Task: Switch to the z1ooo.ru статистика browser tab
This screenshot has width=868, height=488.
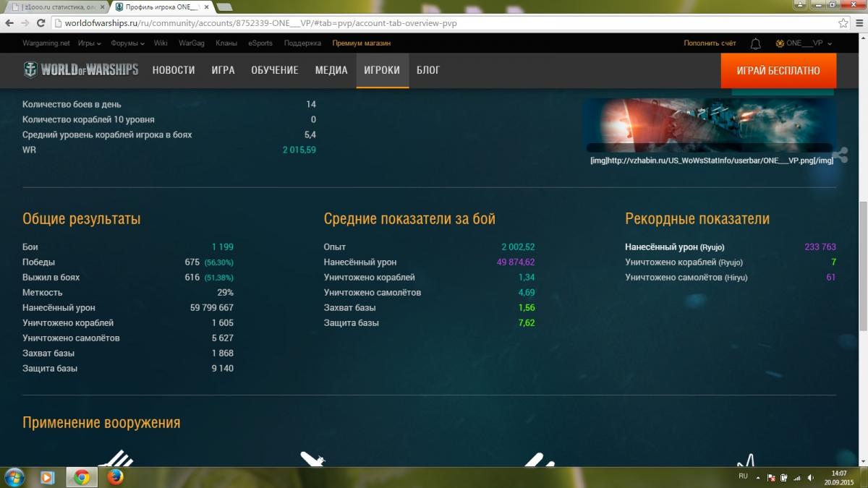Action: (56, 7)
